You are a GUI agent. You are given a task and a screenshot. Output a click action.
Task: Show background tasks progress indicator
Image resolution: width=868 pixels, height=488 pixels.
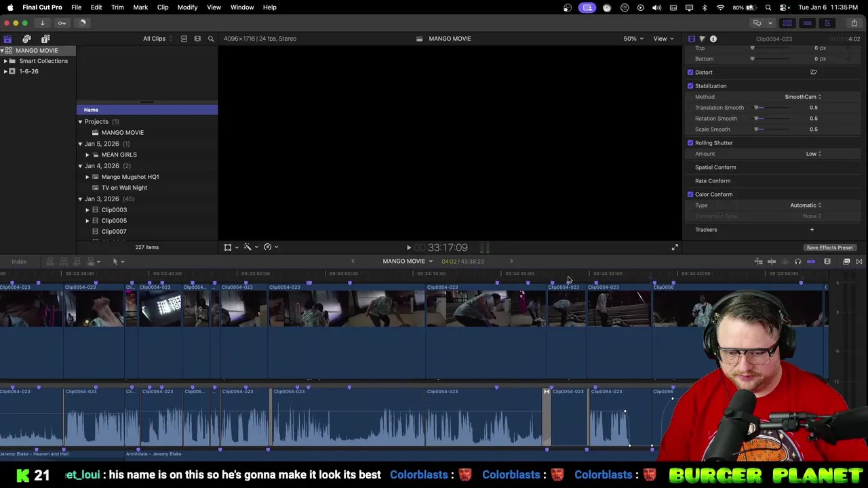(x=82, y=23)
